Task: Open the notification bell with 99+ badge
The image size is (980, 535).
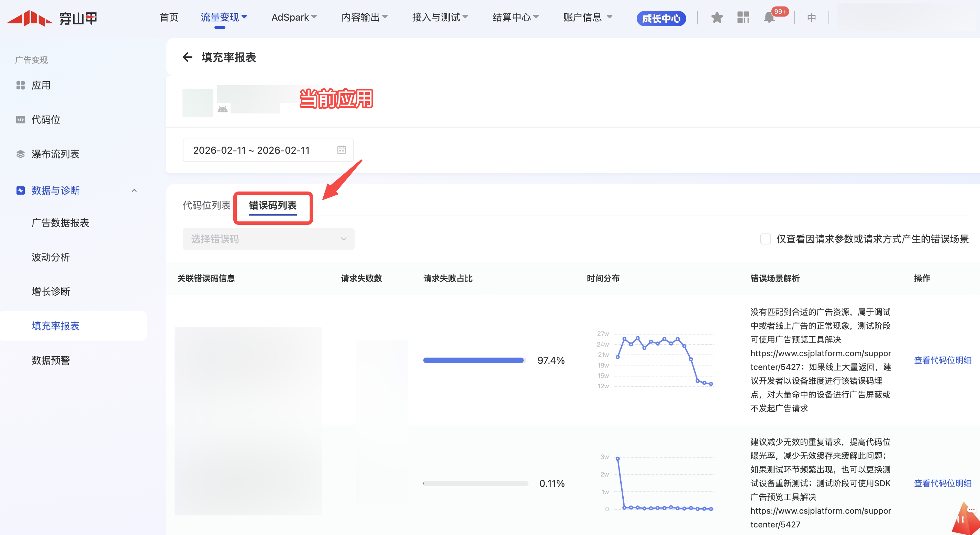Action: point(769,18)
